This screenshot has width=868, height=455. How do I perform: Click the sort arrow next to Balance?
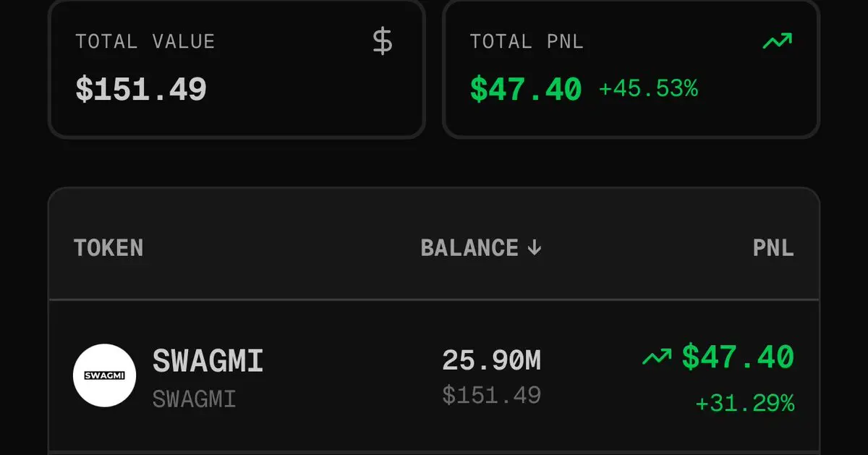534,248
